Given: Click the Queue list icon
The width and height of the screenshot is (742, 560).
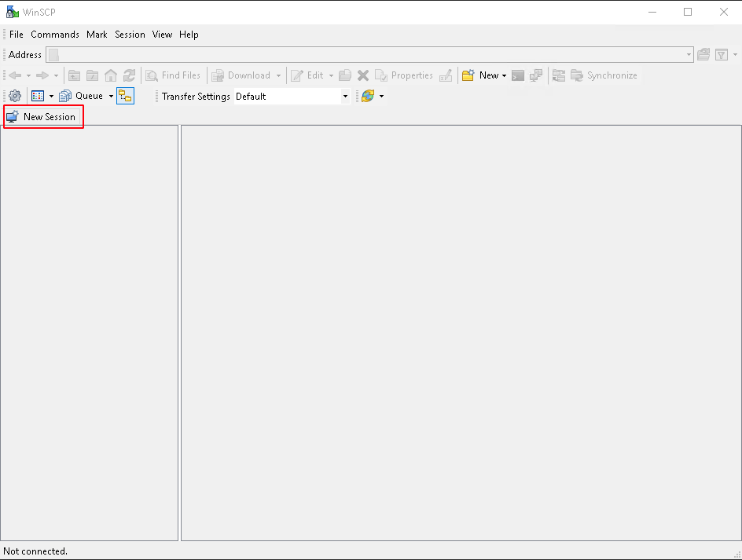Looking at the screenshot, I should 65,96.
